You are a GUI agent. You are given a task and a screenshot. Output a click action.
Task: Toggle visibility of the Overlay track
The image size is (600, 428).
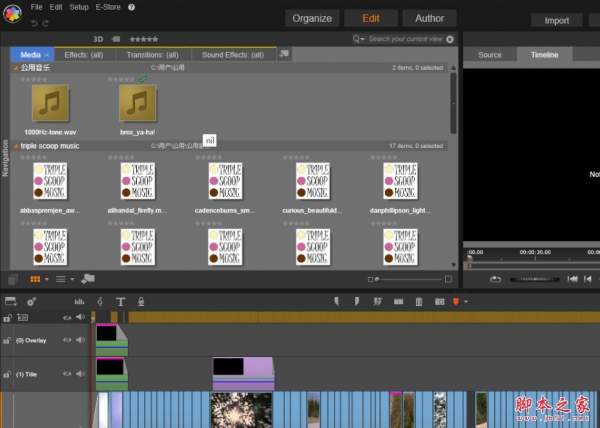(68, 340)
